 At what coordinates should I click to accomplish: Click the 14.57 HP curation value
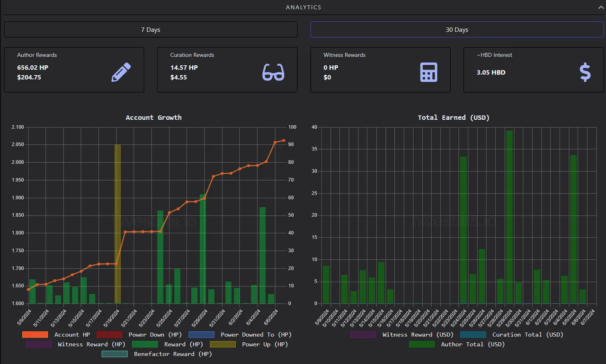pos(184,68)
